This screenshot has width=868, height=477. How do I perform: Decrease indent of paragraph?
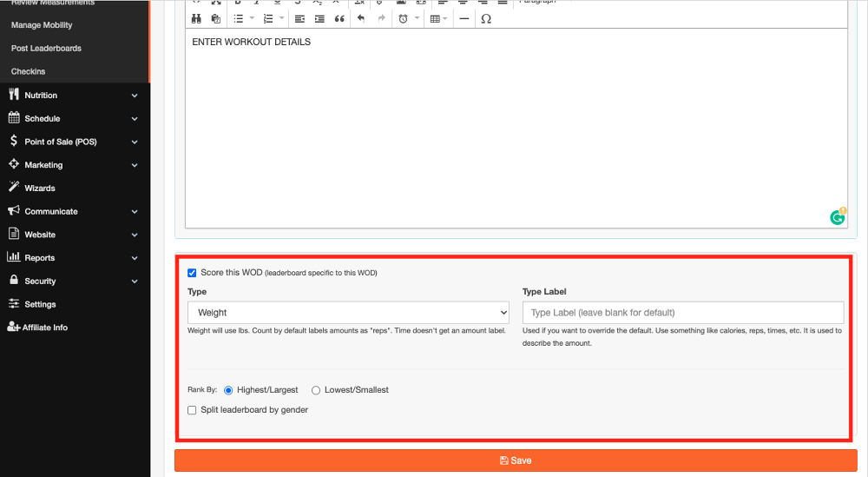(x=299, y=19)
